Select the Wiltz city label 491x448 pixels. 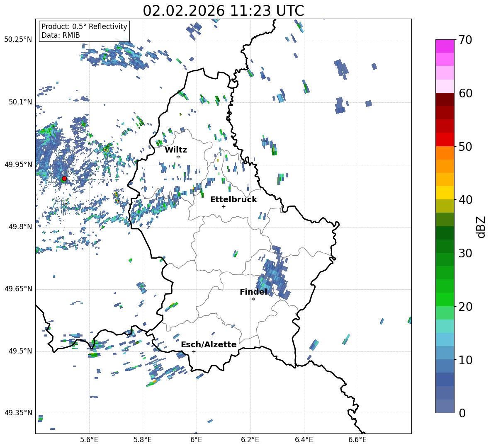[176, 150]
